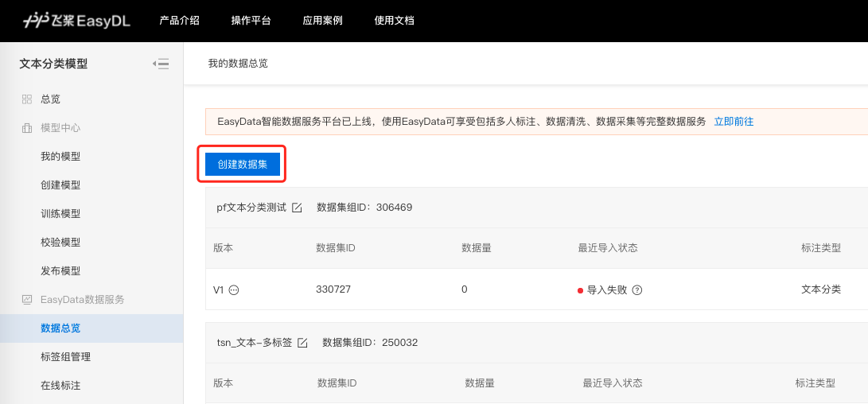The width and height of the screenshot is (868, 404).
Task: Click dataset name tsn_文本-多标签
Action: click(x=255, y=343)
